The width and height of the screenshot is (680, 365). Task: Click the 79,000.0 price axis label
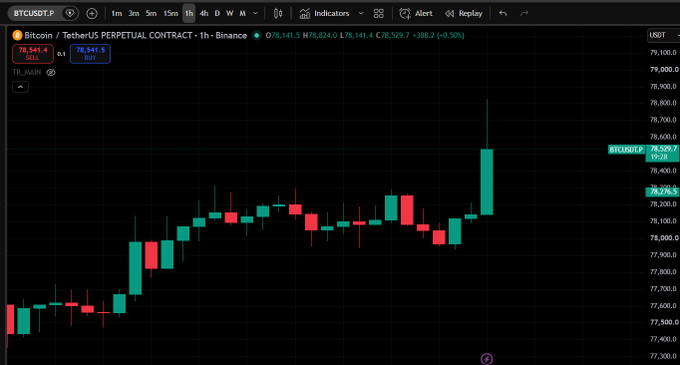click(x=664, y=69)
